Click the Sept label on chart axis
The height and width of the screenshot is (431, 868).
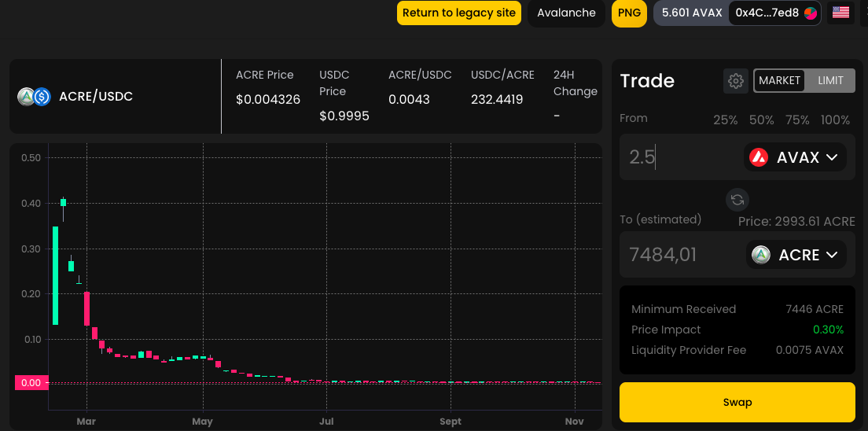coord(451,422)
